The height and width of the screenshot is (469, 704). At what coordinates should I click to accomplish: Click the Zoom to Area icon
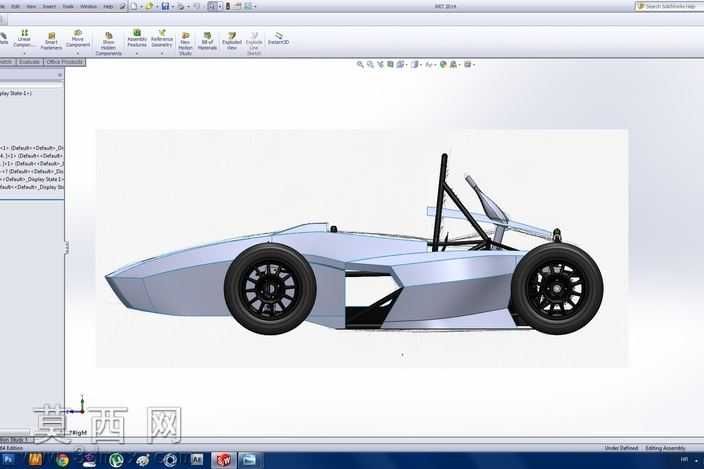click(370, 65)
